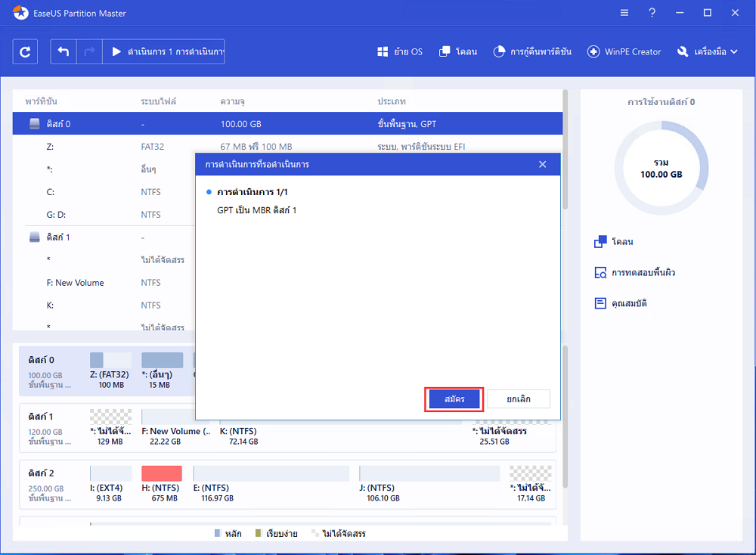Click the Unallocated legend color swatch

pyautogui.click(x=314, y=533)
